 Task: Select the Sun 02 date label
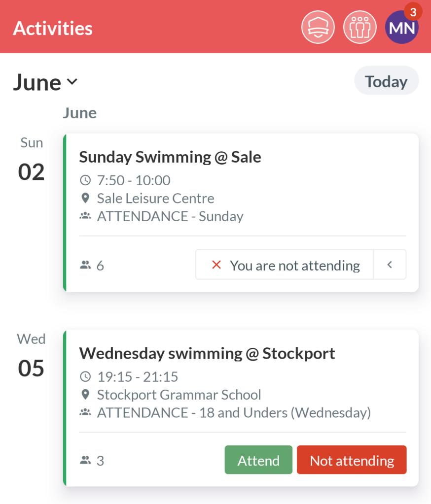pyautogui.click(x=32, y=162)
